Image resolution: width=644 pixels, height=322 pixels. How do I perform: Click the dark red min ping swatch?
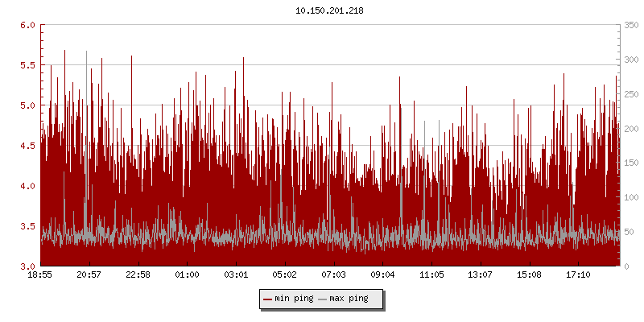tap(268, 299)
